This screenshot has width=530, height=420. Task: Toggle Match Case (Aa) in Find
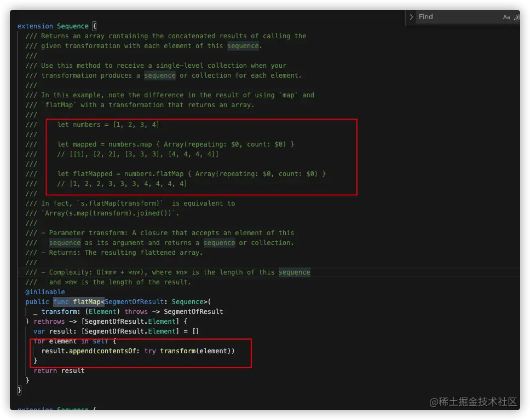tap(506, 17)
